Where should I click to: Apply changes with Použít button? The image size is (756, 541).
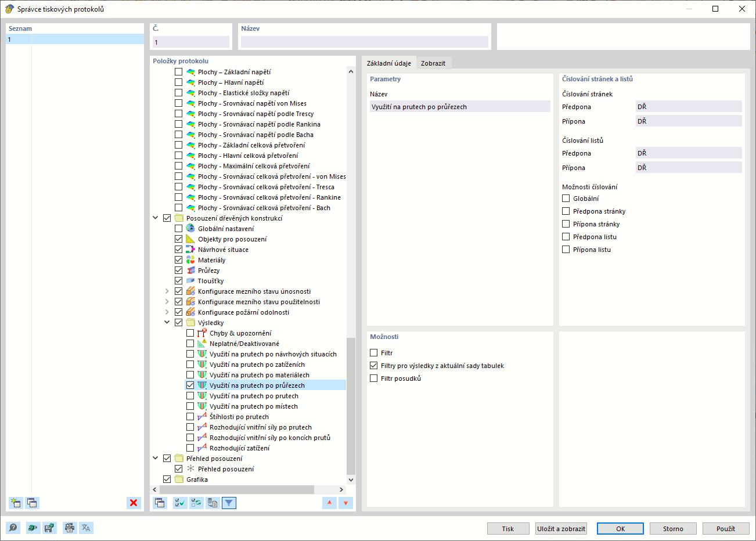726,529
